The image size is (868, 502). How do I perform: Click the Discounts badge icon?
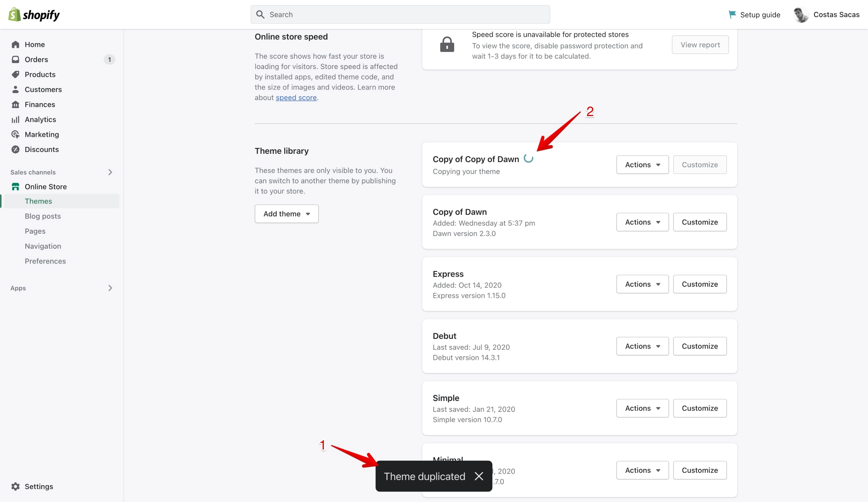[x=15, y=149]
